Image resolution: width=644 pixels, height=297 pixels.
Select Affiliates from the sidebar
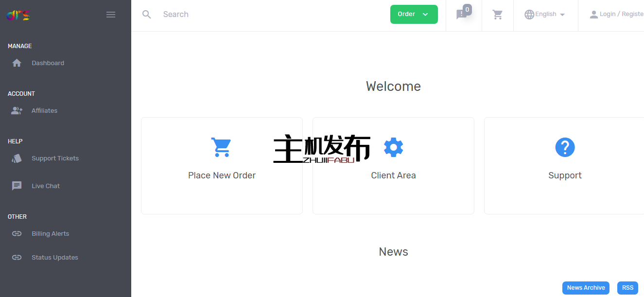pyautogui.click(x=44, y=110)
